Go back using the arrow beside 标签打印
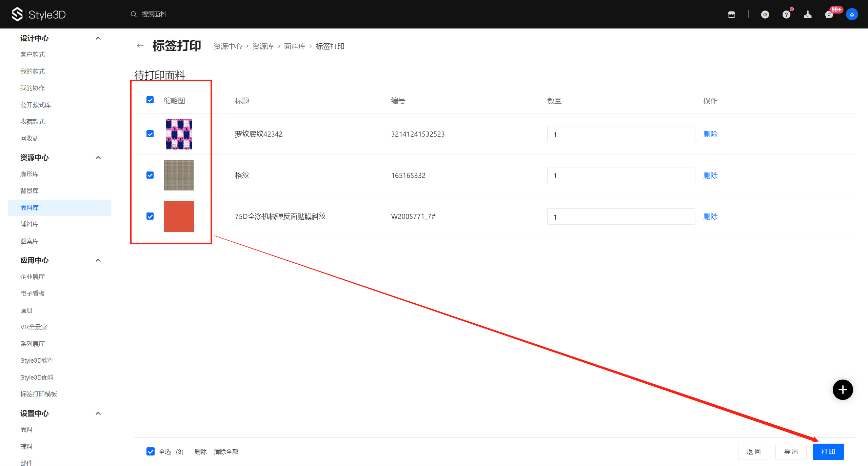Image resolution: width=868 pixels, height=466 pixels. (140, 46)
